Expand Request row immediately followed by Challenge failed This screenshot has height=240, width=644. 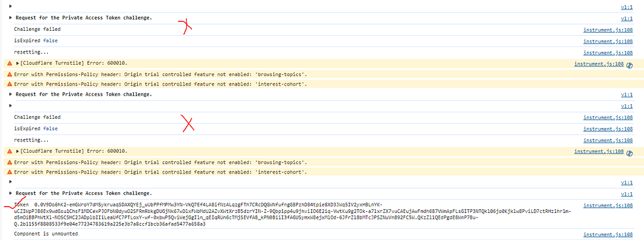tap(10, 18)
